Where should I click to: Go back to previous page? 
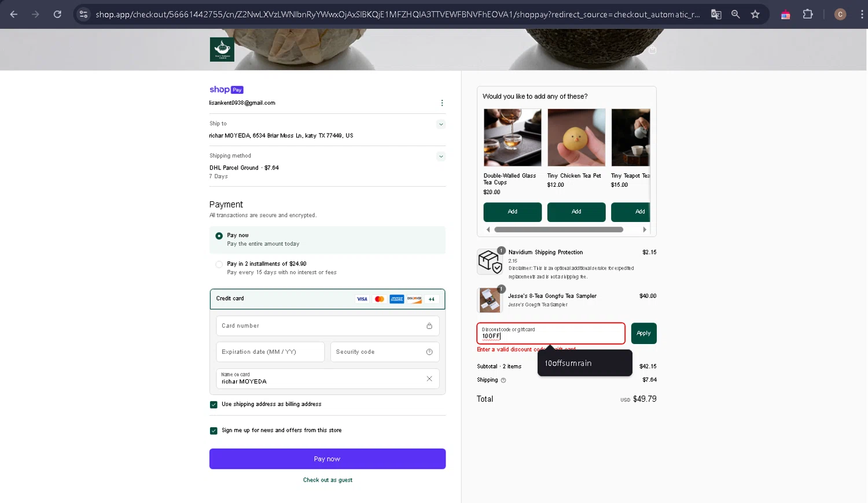(x=14, y=14)
